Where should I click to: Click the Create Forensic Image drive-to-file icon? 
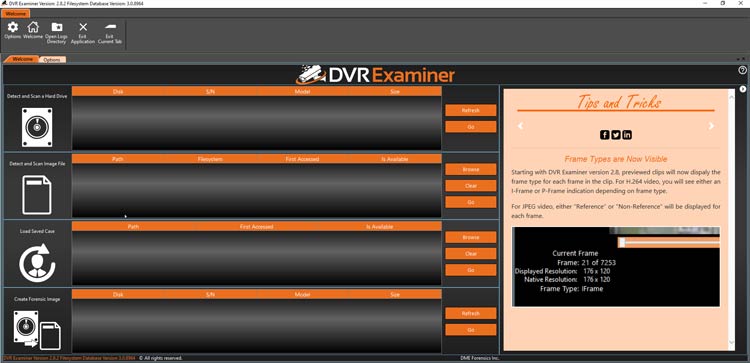37,330
